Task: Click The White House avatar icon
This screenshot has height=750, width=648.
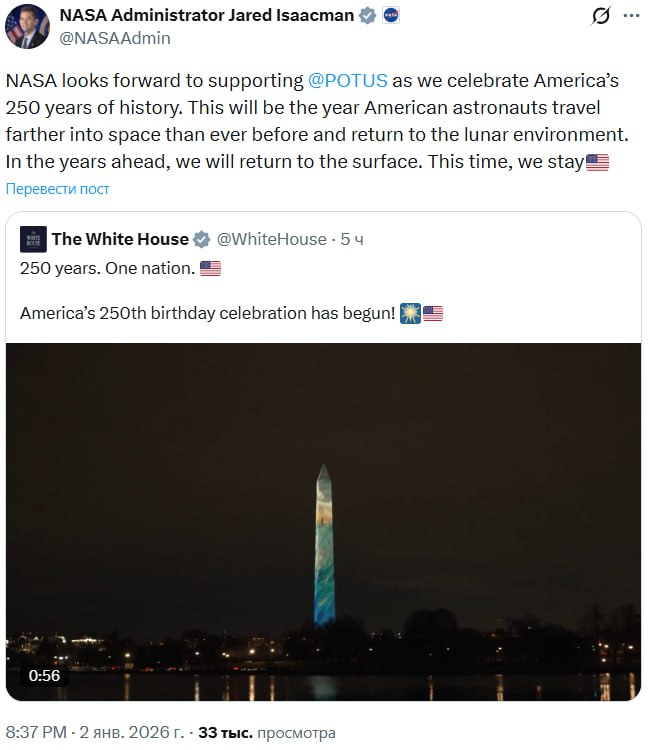Action: coord(33,239)
